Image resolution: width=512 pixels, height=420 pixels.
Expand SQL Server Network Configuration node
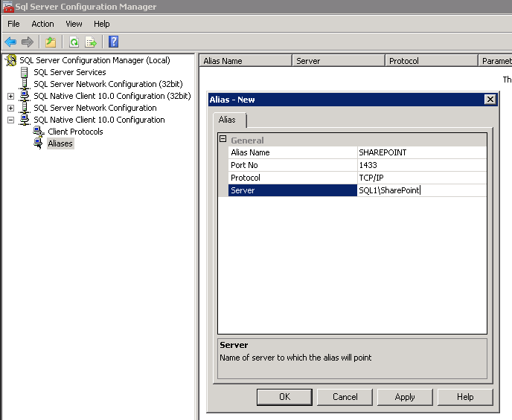coord(10,108)
